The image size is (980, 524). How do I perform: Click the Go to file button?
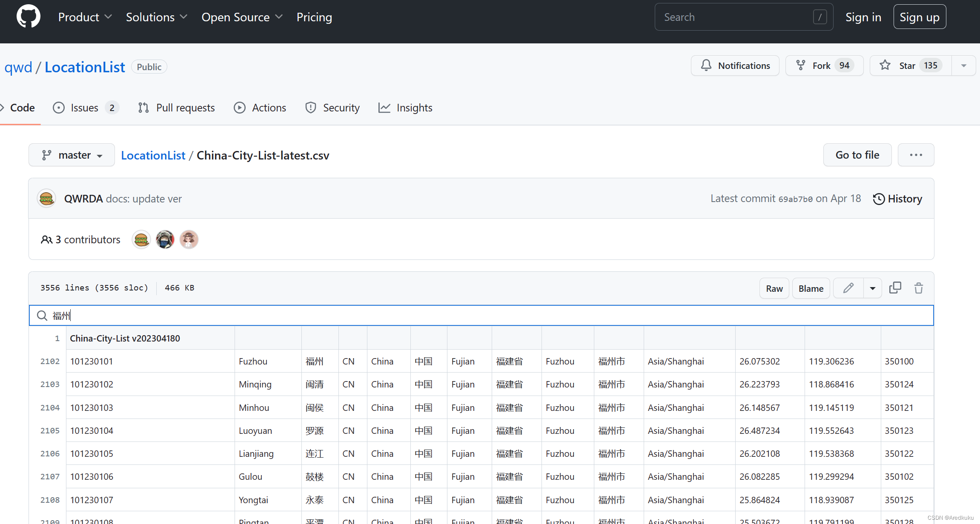(x=857, y=155)
